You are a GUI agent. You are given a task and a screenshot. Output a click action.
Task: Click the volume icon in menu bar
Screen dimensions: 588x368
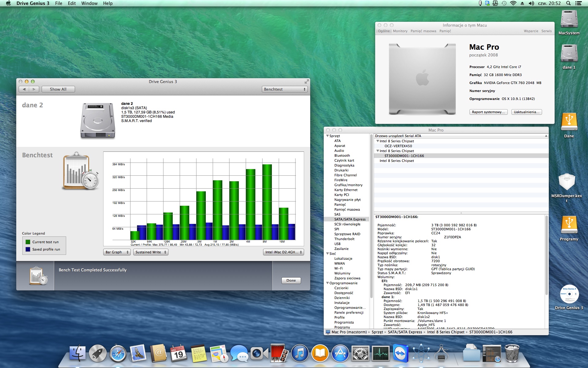pos(531,3)
